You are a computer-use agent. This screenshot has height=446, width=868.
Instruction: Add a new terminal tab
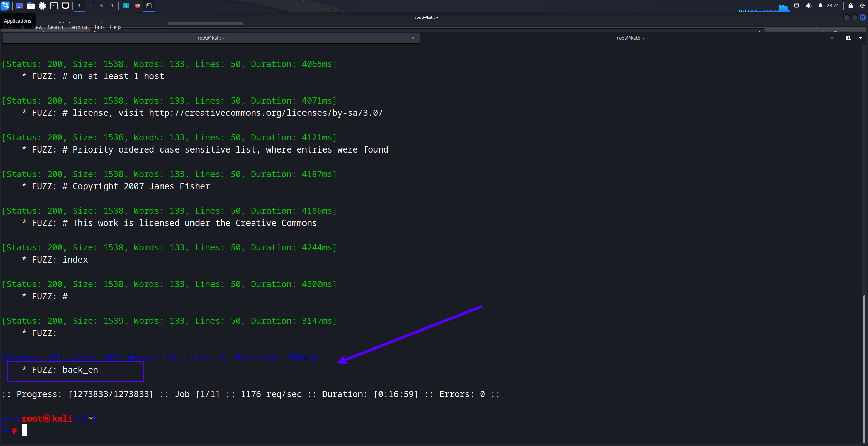coord(848,38)
